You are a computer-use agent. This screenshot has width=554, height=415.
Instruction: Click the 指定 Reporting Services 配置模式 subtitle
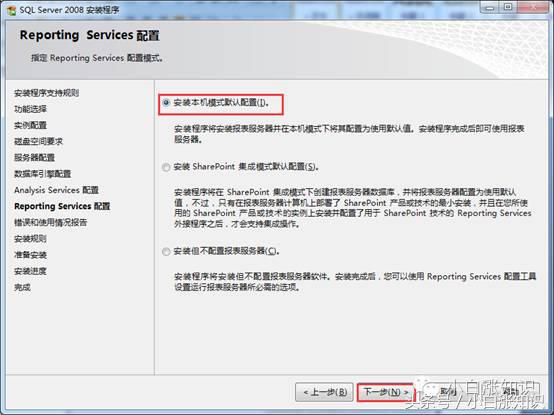point(97,58)
